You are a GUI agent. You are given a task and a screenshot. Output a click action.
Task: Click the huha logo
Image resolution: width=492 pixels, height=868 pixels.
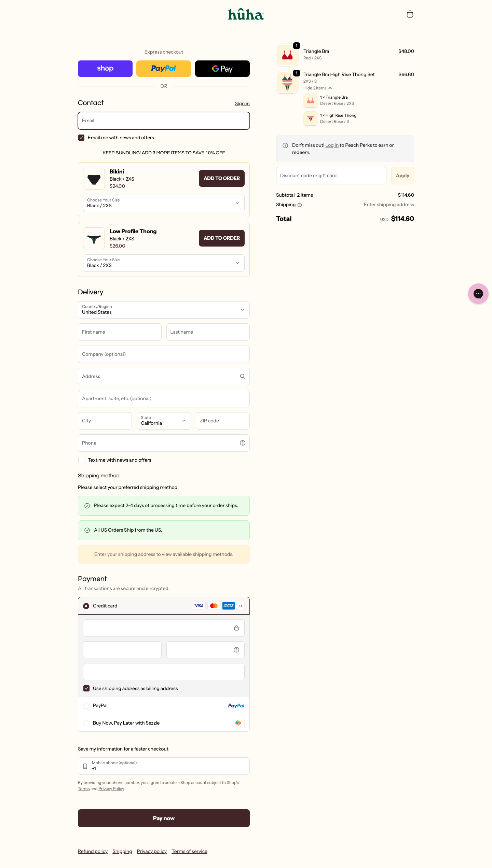click(245, 14)
